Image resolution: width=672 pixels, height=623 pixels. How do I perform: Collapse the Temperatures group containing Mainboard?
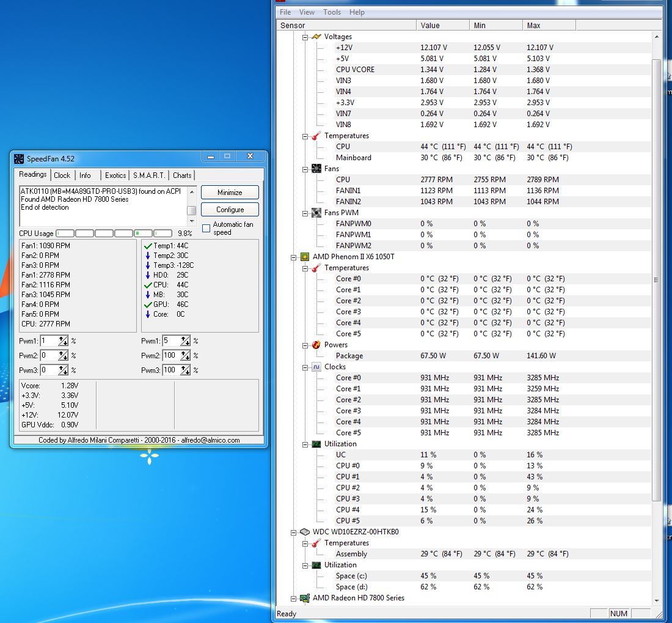[305, 136]
